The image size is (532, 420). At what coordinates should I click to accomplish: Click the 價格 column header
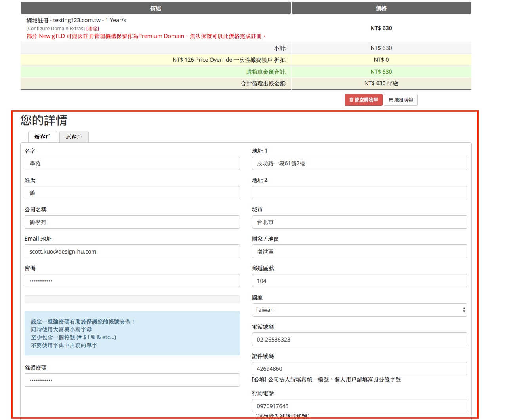[x=381, y=8]
